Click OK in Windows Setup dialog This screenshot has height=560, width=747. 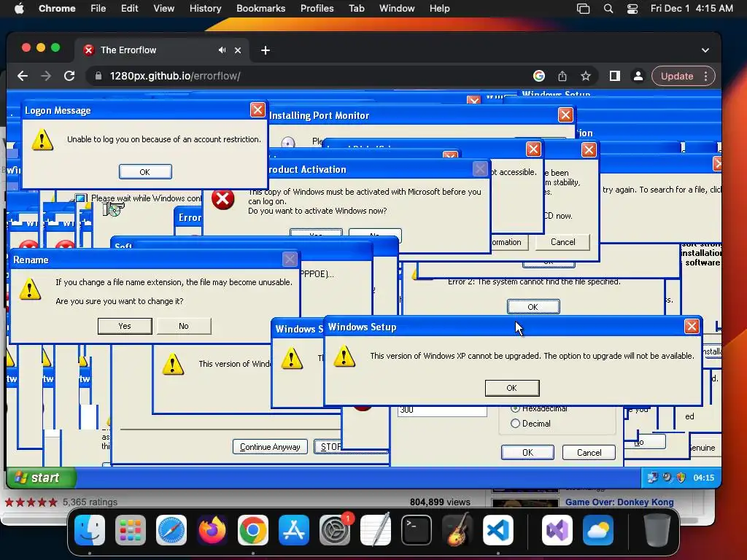512,388
